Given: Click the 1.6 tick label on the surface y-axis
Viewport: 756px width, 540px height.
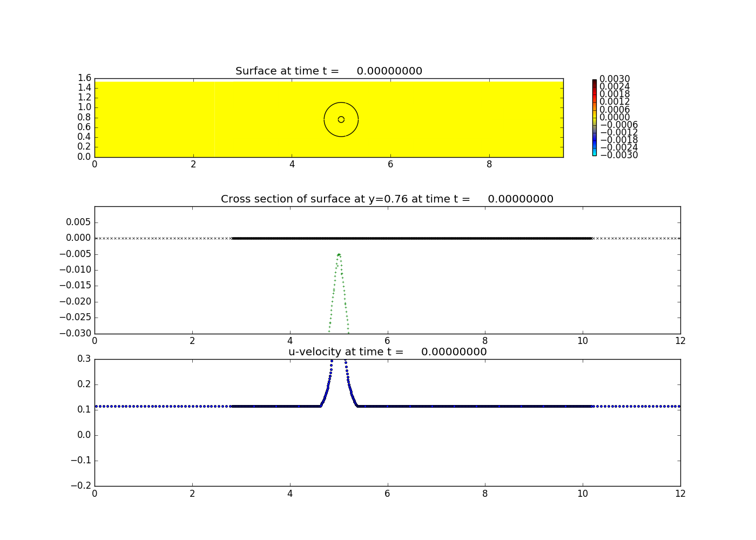Looking at the screenshot, I should 85,78.
